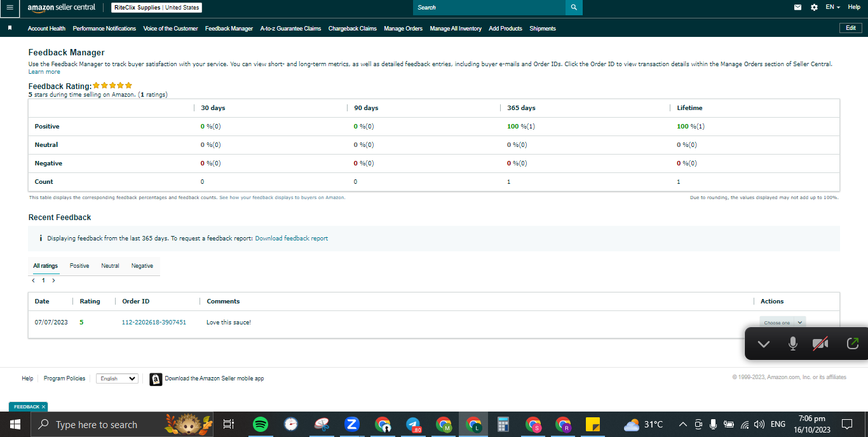The height and width of the screenshot is (437, 868).
Task: Open Task View on taskbar
Action: pyautogui.click(x=229, y=424)
